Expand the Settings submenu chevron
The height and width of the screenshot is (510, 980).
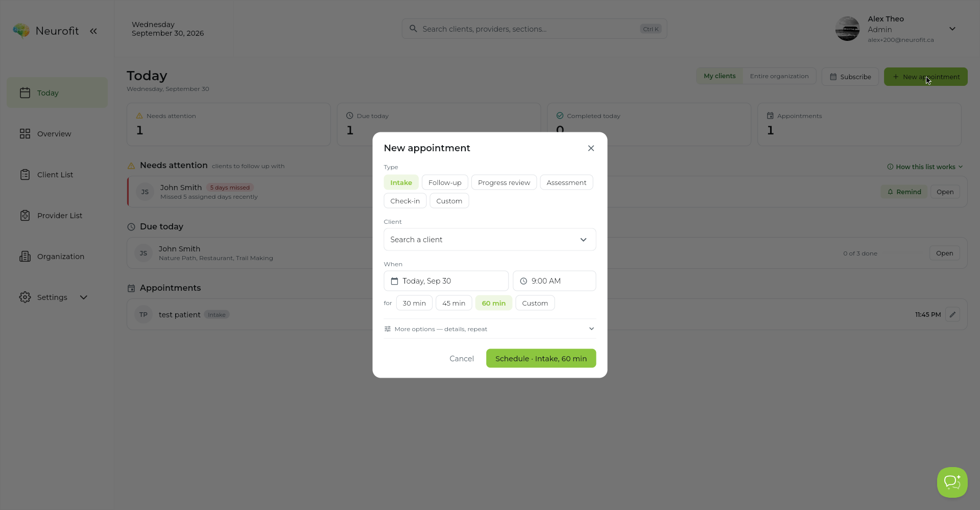pos(84,297)
